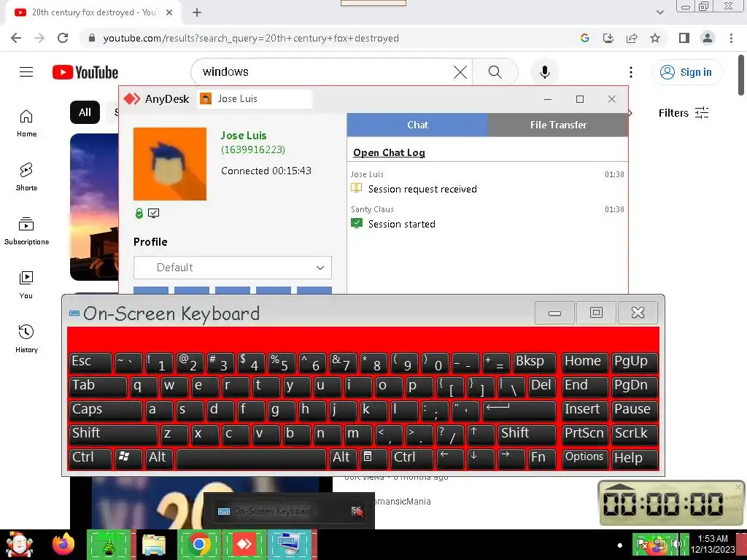Image resolution: width=747 pixels, height=560 pixels.
Task: Click Caps key on On-Screen Keyboard
Action: 106,410
